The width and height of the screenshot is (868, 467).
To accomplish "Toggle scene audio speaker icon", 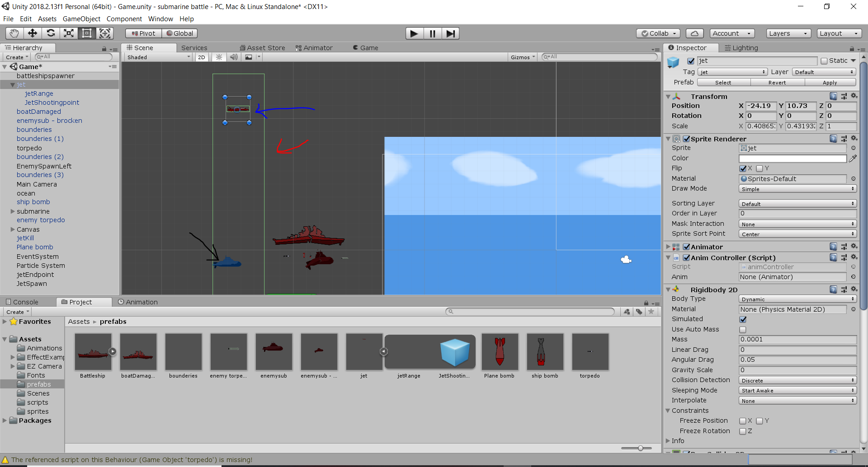I will (x=234, y=57).
